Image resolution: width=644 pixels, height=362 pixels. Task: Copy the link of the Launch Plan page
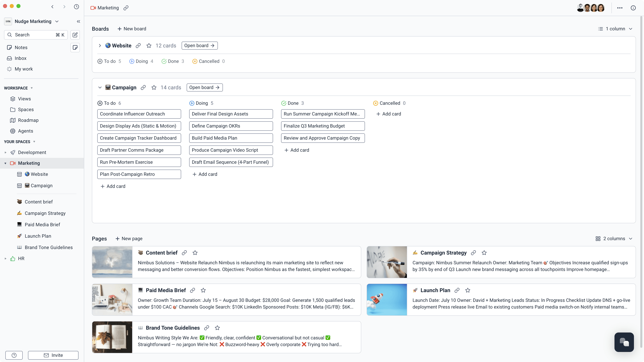(x=457, y=290)
